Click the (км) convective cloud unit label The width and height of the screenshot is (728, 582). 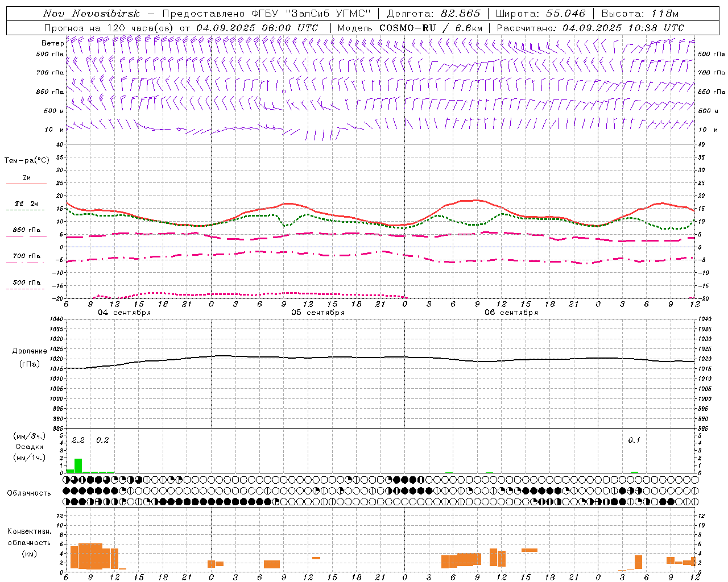[30, 554]
